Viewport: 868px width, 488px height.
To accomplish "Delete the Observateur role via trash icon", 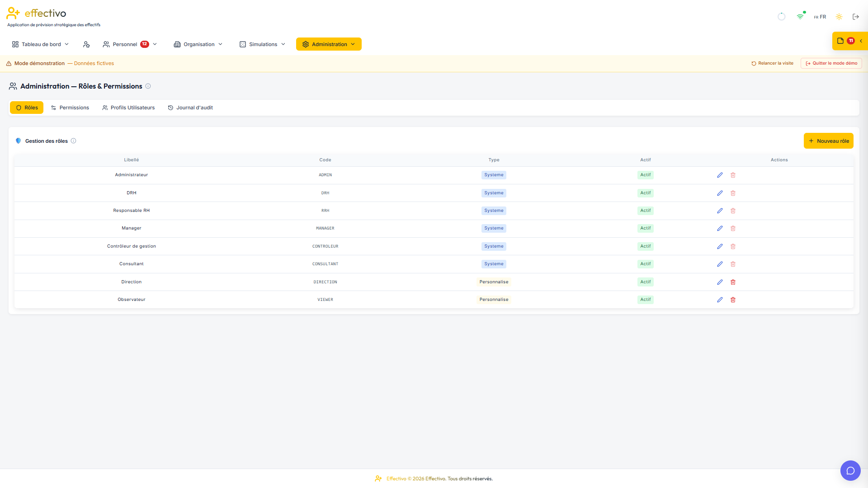I will 733,300.
